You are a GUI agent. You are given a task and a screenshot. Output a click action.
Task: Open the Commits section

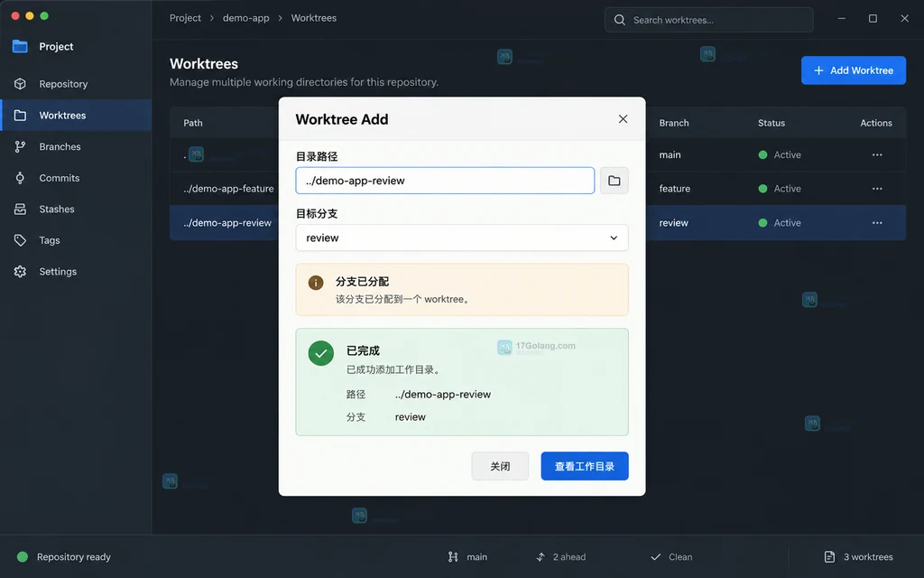76,178
